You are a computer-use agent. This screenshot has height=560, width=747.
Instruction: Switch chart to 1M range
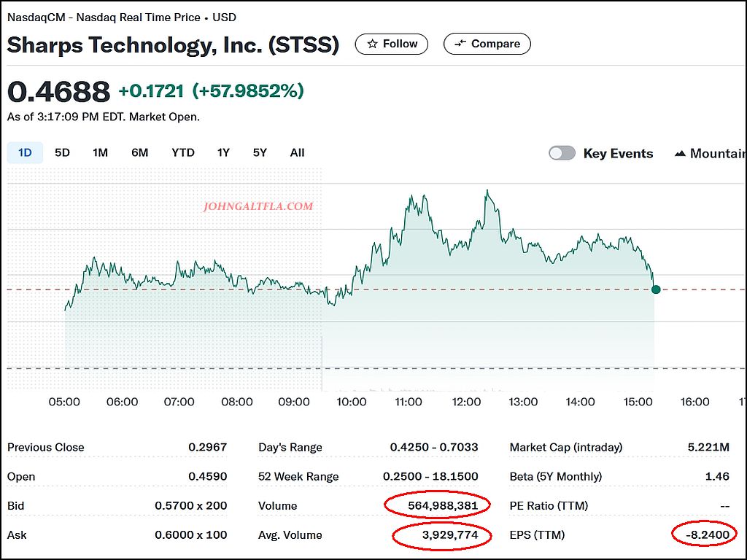click(x=100, y=152)
